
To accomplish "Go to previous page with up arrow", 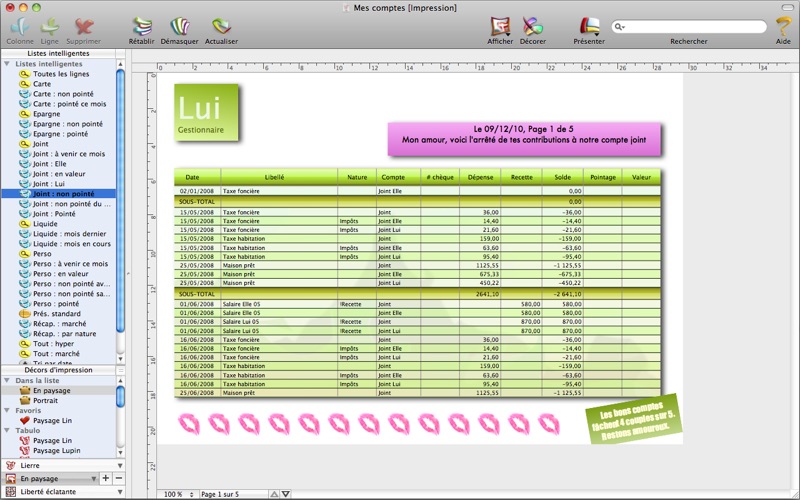I will [x=274, y=494].
